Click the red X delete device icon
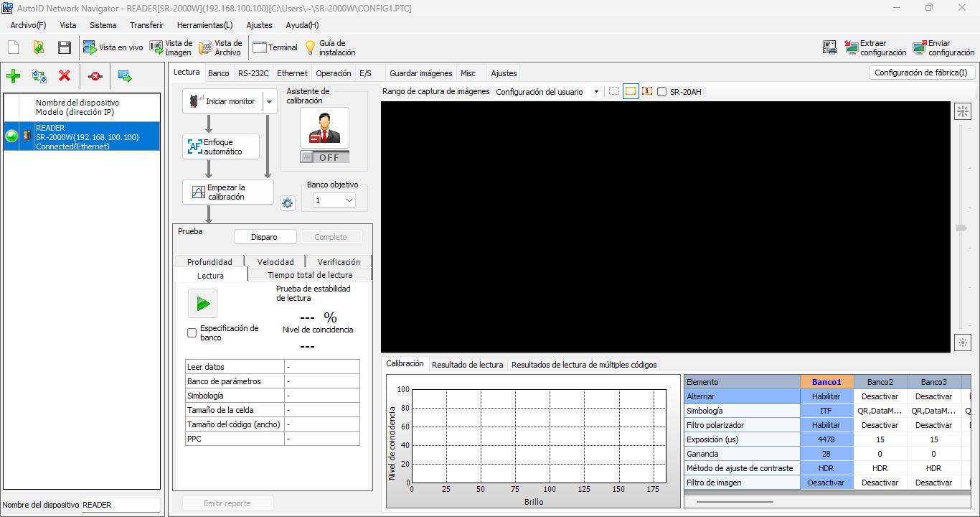The image size is (980, 517). click(x=65, y=75)
